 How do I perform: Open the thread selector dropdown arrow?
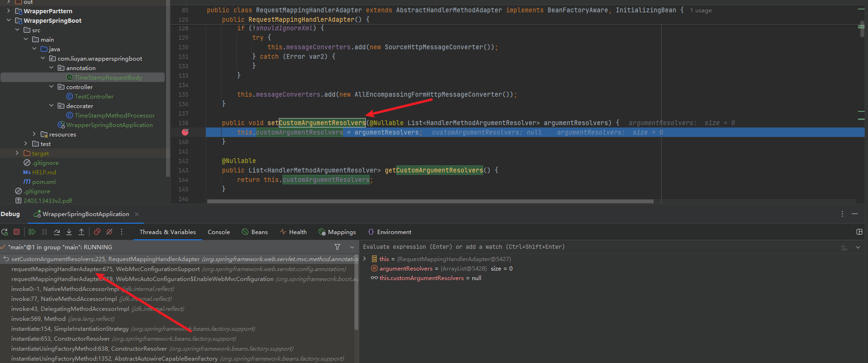(352, 247)
